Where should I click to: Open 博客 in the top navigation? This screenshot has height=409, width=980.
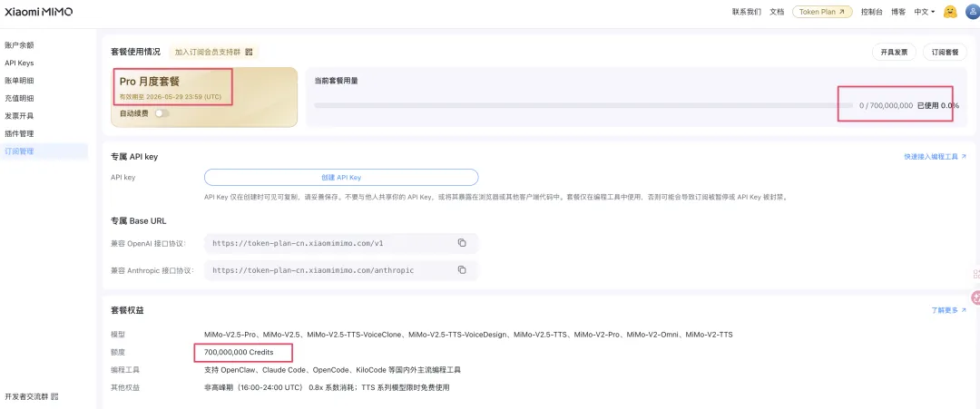[898, 12]
